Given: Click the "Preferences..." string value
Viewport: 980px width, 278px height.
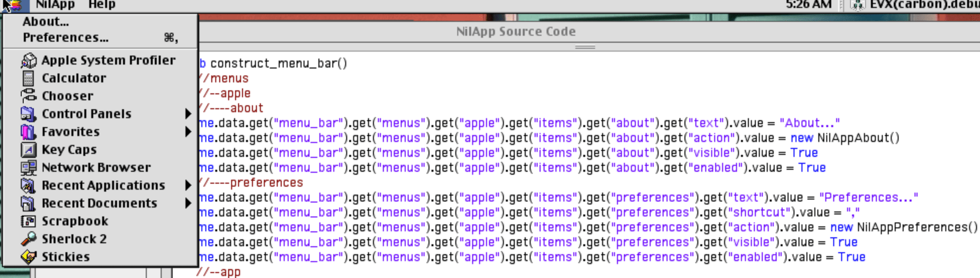Looking at the screenshot, I should click(x=868, y=198).
